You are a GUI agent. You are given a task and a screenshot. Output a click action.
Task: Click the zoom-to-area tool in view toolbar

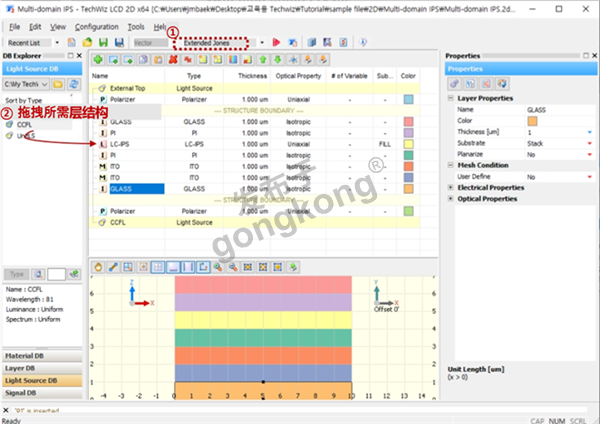click(128, 267)
